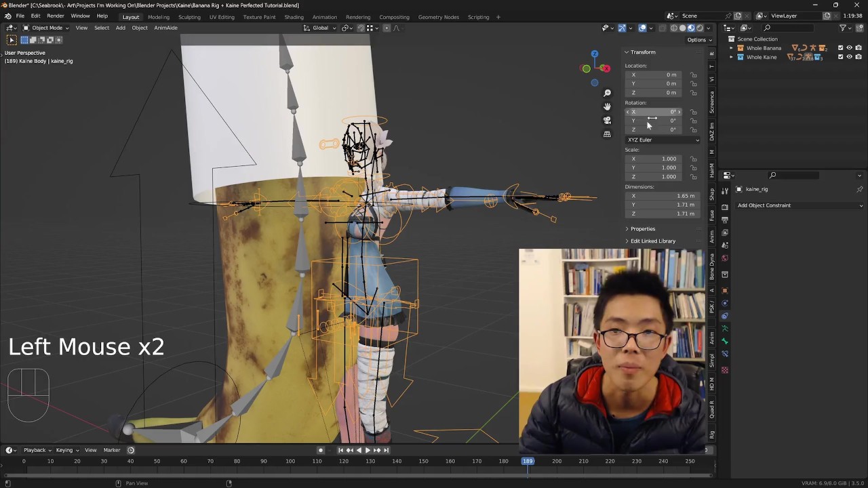Click the zoom in/out viewport icon
The width and height of the screenshot is (868, 488).
[607, 93]
